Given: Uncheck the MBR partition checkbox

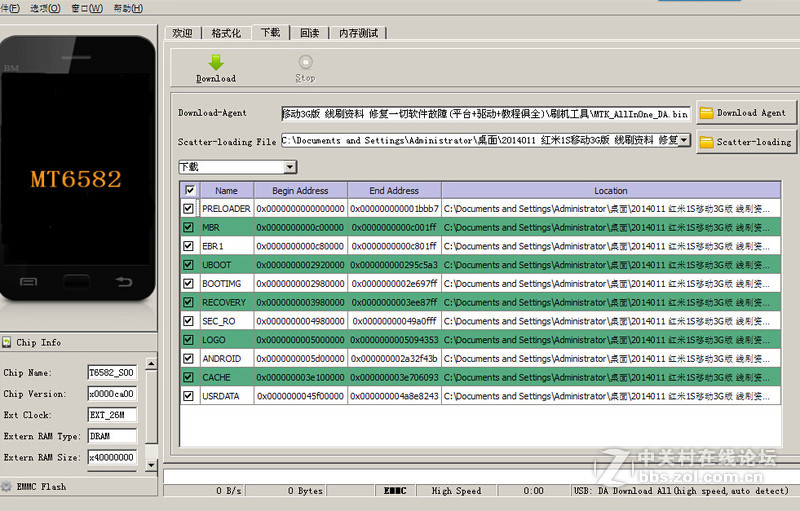Looking at the screenshot, I should click(x=188, y=227).
